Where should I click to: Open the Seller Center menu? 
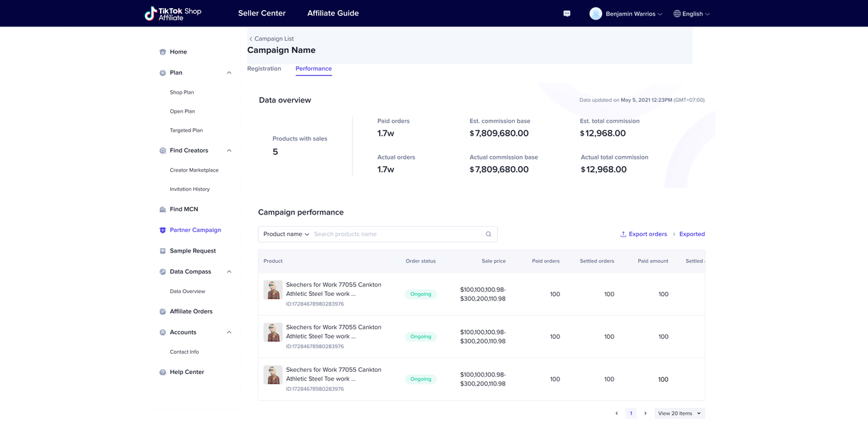(x=262, y=14)
